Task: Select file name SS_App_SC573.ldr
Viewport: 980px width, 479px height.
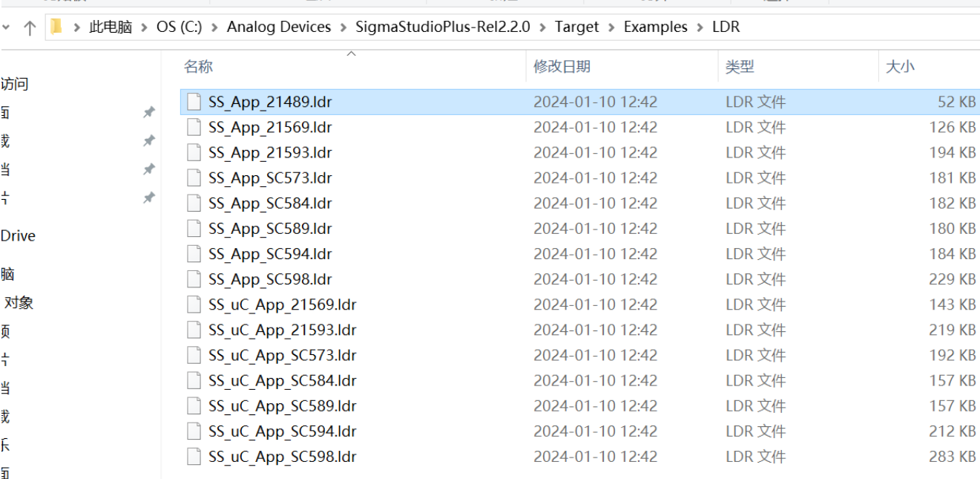Action: pos(270,177)
